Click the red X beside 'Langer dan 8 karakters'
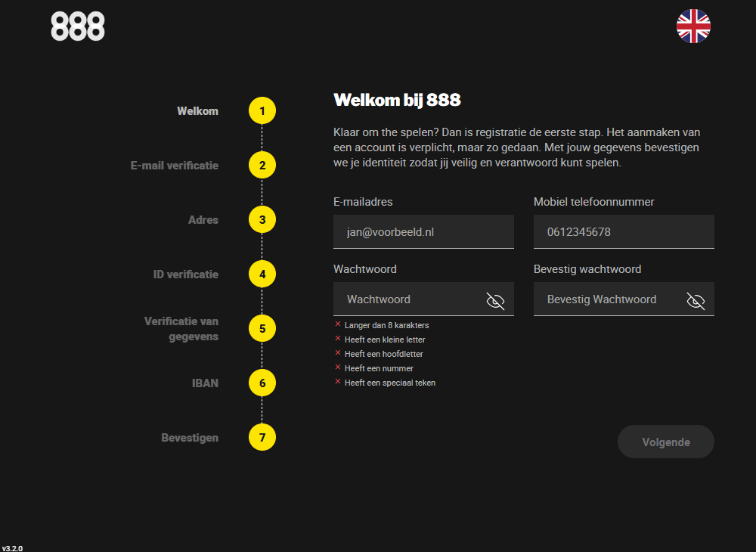The height and width of the screenshot is (552, 756). click(x=338, y=324)
